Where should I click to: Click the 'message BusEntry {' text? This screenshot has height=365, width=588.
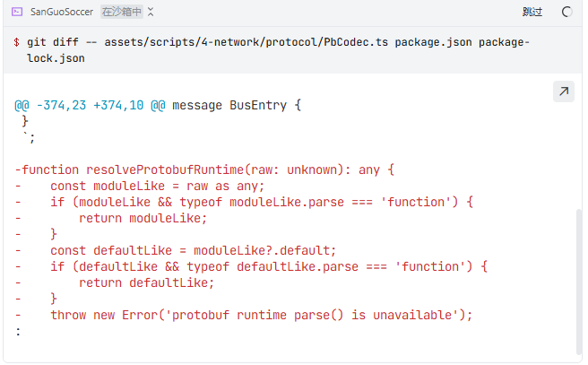(x=237, y=105)
